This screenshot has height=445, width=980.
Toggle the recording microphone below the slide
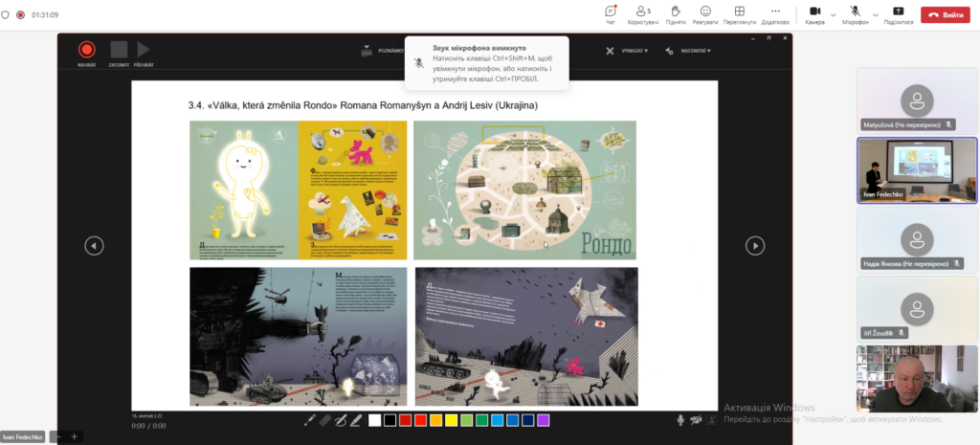coord(680,421)
